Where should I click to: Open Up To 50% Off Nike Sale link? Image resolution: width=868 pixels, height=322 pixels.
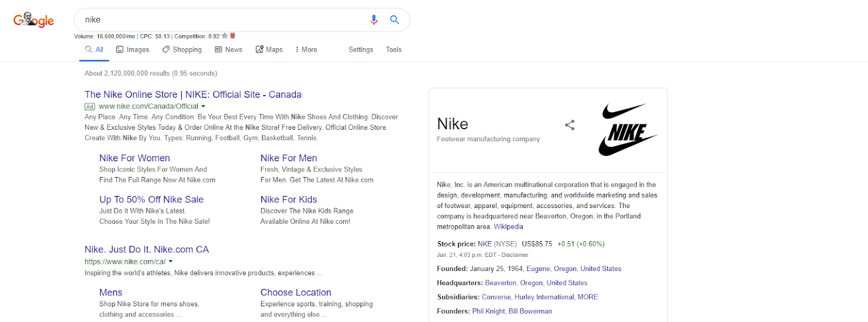coord(151,199)
